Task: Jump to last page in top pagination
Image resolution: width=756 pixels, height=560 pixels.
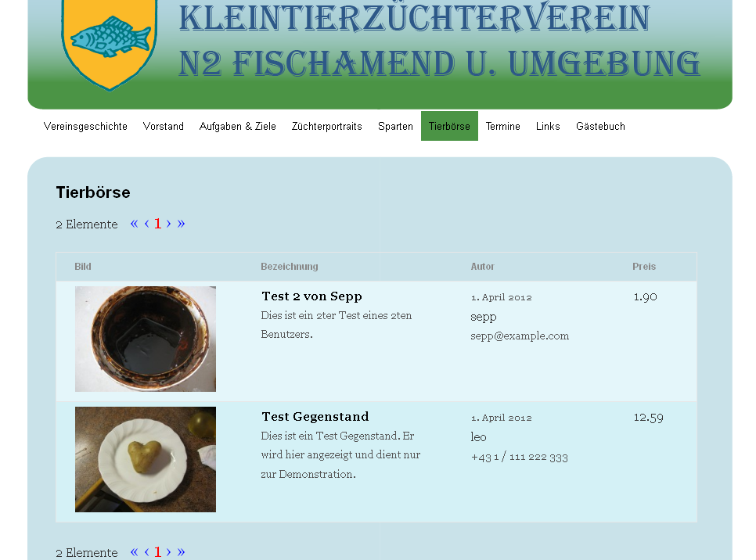Action: pyautogui.click(x=181, y=224)
